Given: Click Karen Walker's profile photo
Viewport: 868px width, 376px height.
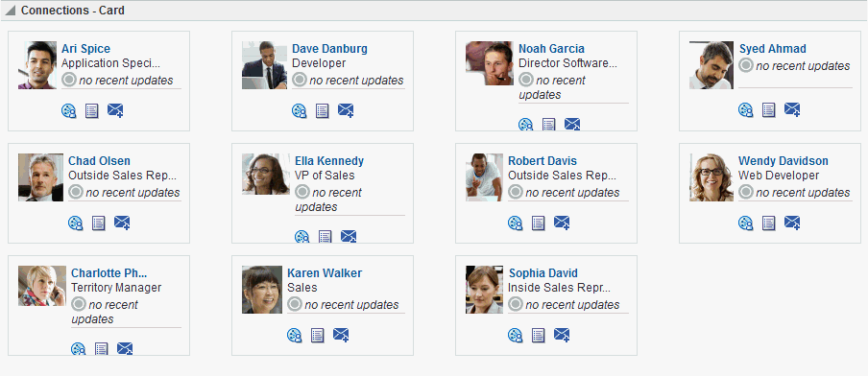Looking at the screenshot, I should [x=262, y=290].
